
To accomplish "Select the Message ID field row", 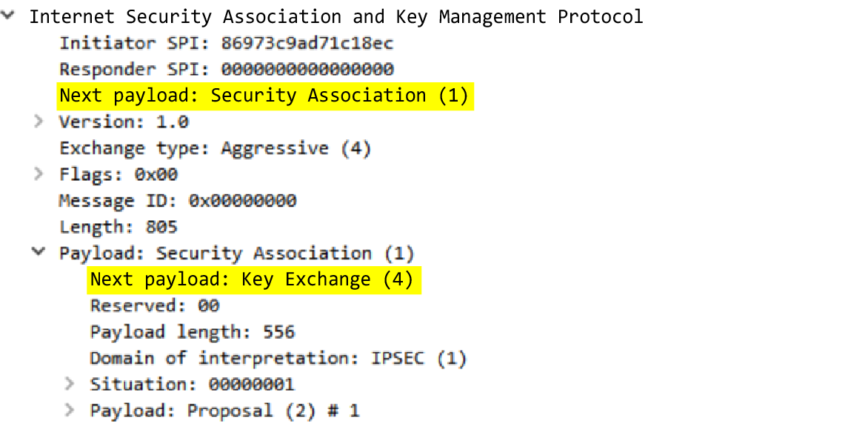I will (178, 201).
